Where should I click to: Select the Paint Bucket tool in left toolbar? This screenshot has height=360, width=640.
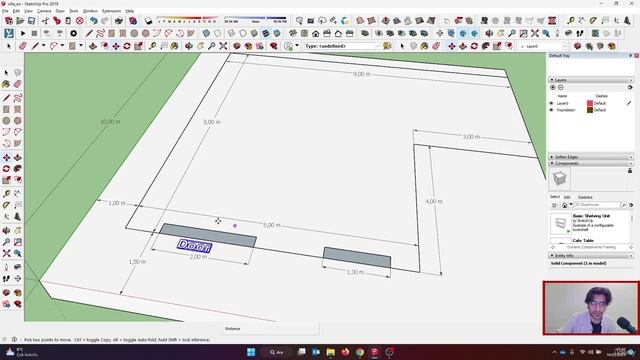(6, 84)
